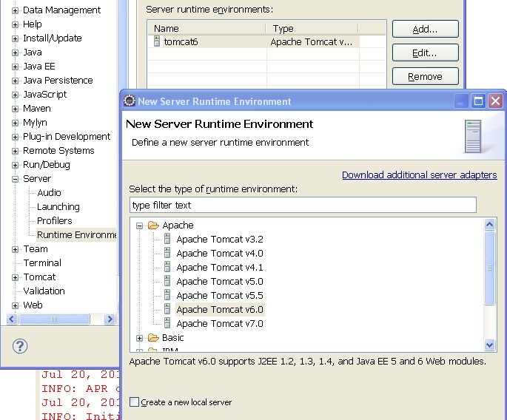The image size is (507, 420).
Task: Expand the Web preferences node
Action: (15, 305)
